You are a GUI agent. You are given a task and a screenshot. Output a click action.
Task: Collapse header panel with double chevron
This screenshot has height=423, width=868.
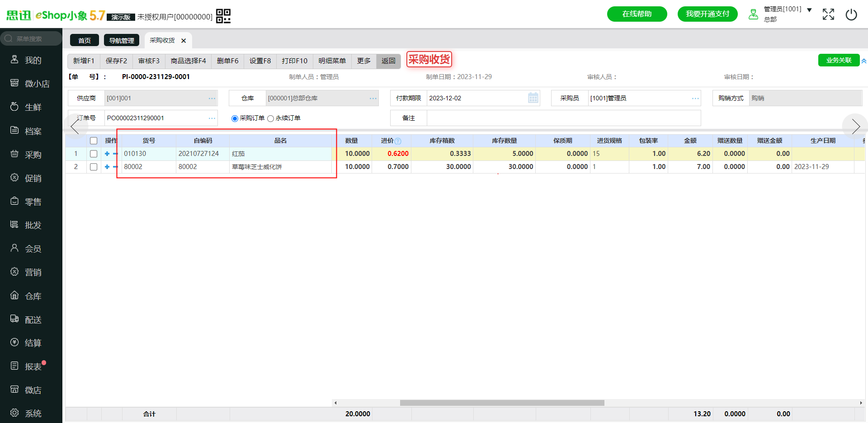pos(864,61)
